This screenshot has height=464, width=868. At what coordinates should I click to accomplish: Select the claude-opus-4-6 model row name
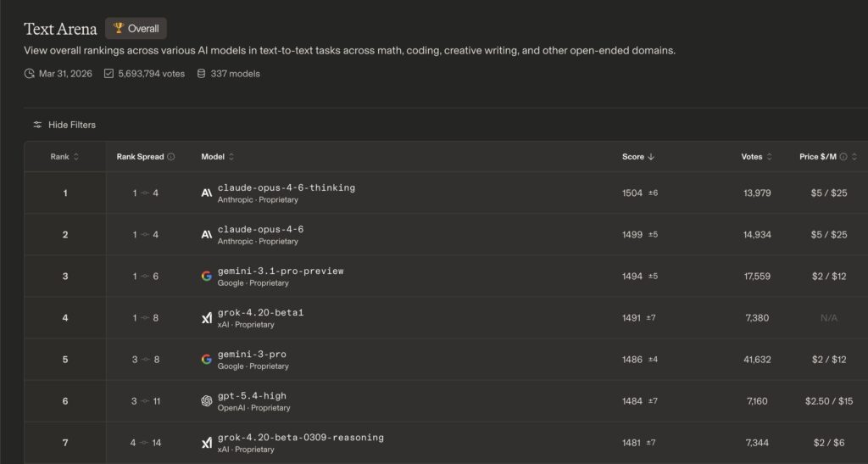pos(260,229)
